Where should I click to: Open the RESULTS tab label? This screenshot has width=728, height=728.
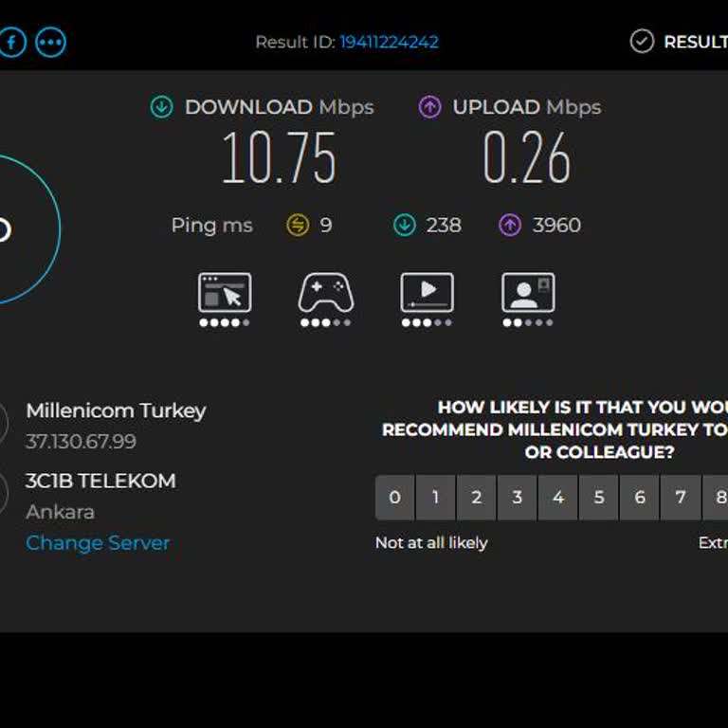pyautogui.click(x=696, y=42)
